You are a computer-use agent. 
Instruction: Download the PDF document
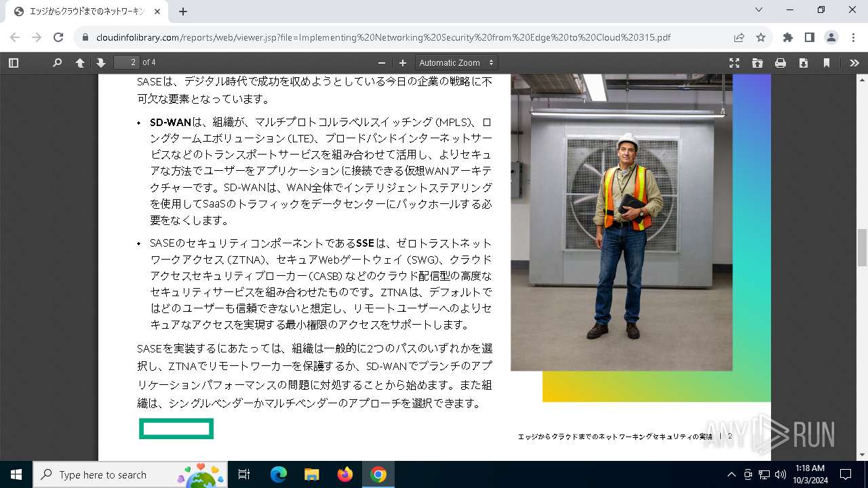[804, 62]
